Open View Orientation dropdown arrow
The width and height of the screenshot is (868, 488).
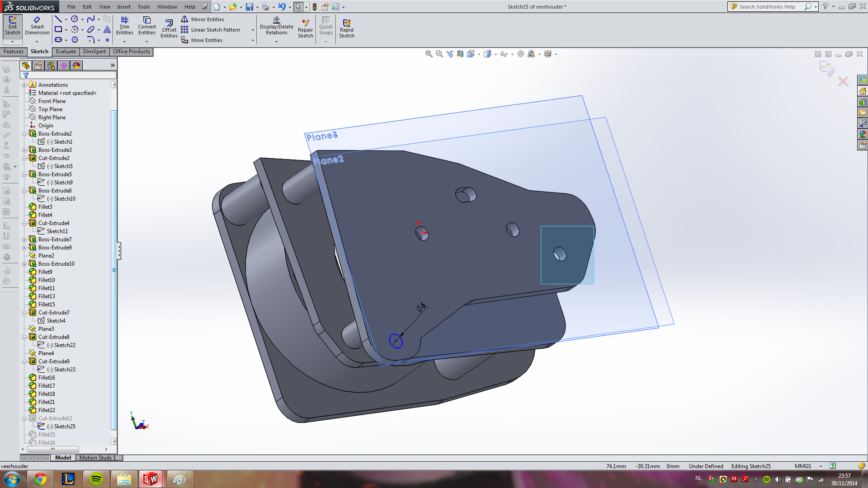click(479, 54)
